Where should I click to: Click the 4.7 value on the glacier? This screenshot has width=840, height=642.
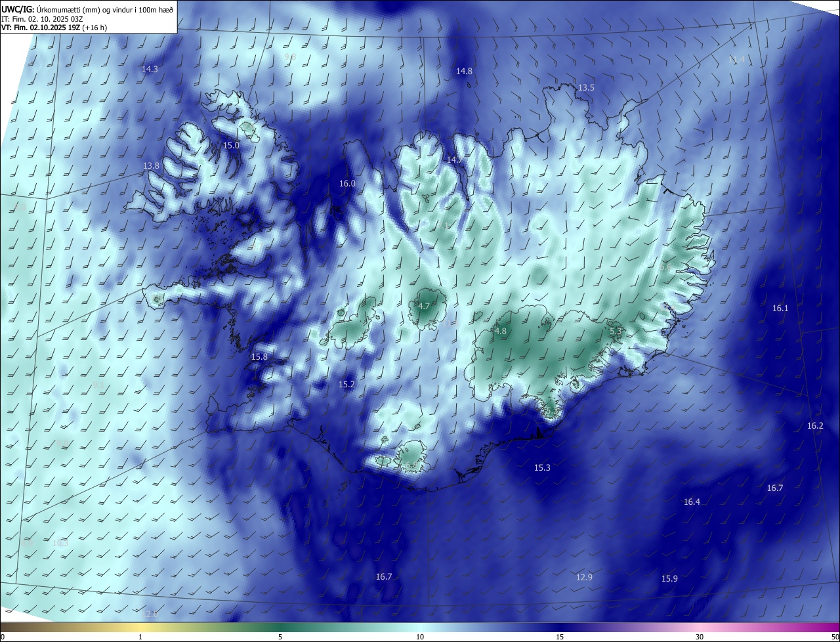tap(424, 306)
